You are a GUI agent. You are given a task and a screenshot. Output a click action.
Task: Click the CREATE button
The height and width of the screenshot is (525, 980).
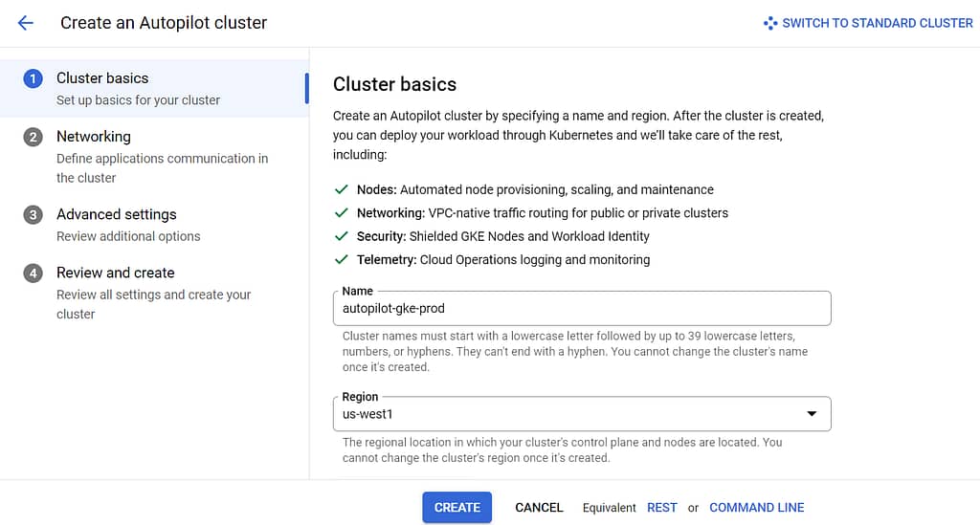coord(457,508)
